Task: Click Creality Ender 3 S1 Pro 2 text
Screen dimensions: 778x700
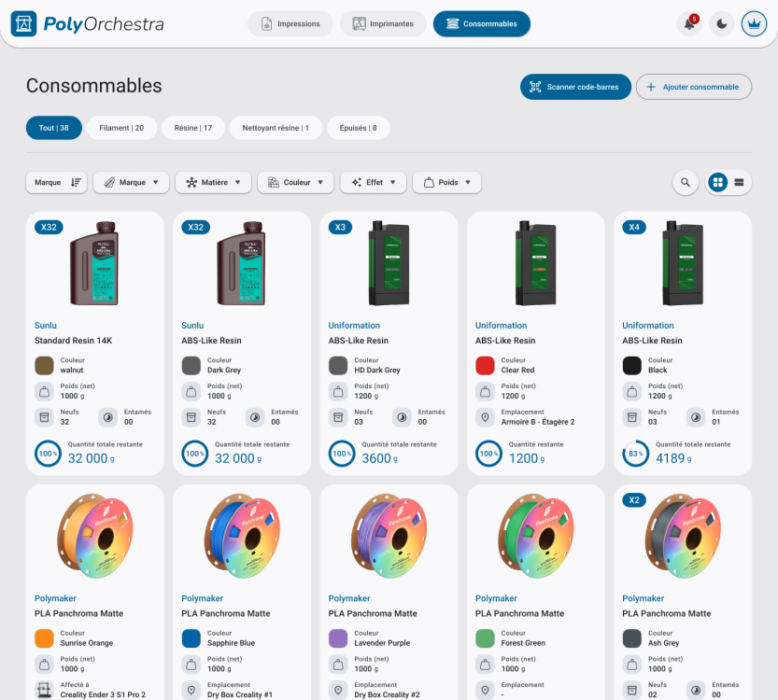Action: pos(103,694)
